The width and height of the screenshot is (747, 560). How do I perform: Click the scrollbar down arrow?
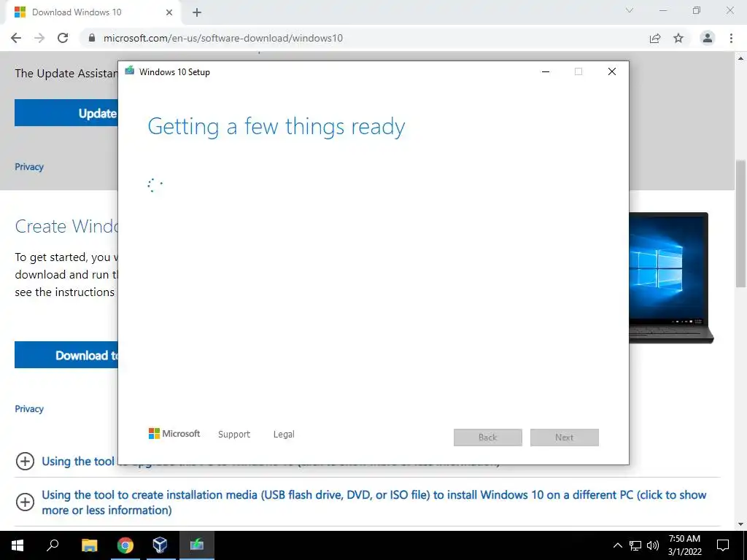point(740,524)
